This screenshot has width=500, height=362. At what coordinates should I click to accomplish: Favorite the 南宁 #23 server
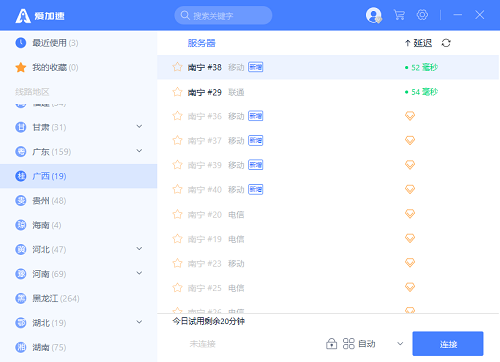177,263
